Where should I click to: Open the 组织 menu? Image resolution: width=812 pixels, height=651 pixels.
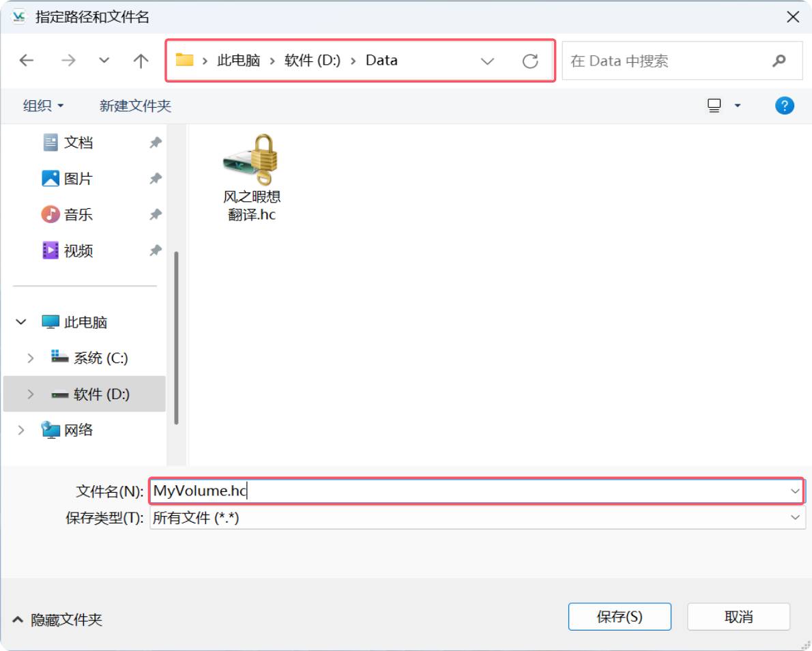point(43,106)
